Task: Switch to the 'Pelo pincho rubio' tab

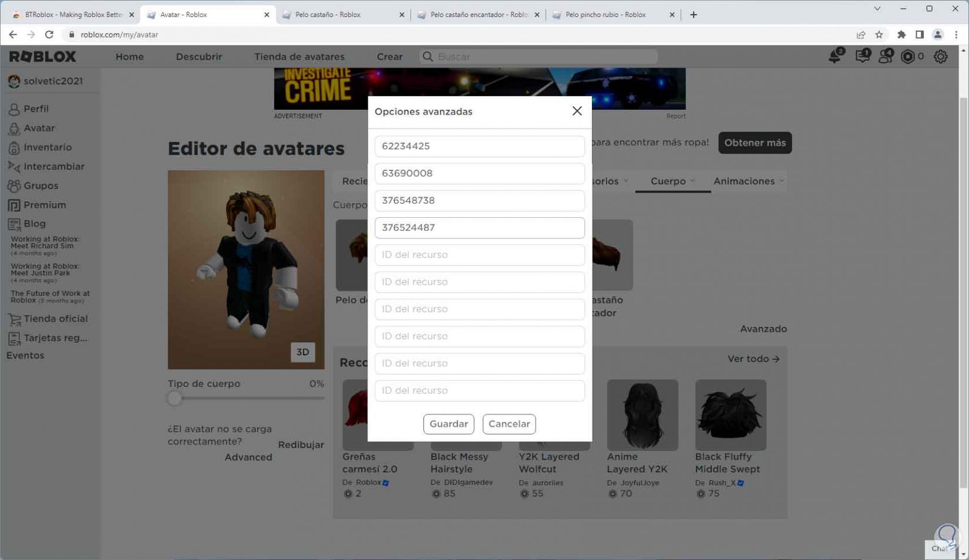Action: [614, 15]
